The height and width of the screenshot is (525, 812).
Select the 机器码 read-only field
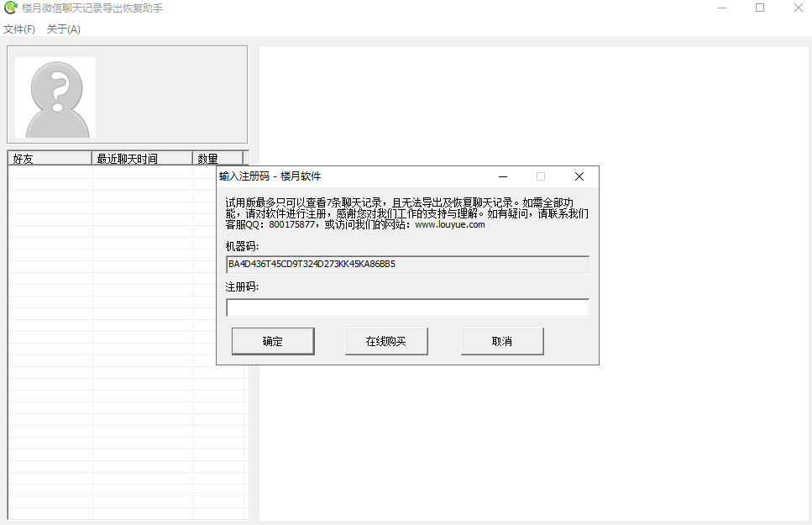(x=407, y=265)
